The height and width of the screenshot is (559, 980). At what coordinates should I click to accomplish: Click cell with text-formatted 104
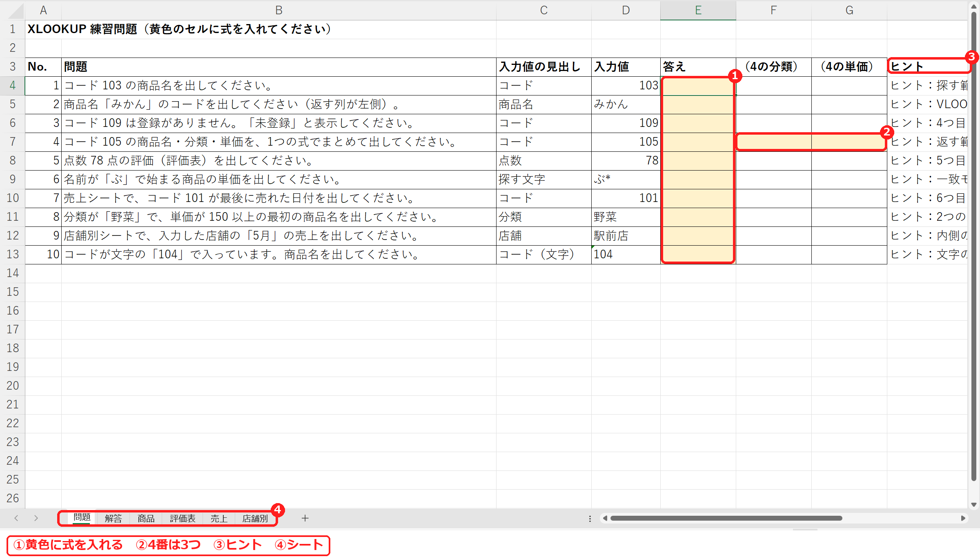(x=626, y=255)
